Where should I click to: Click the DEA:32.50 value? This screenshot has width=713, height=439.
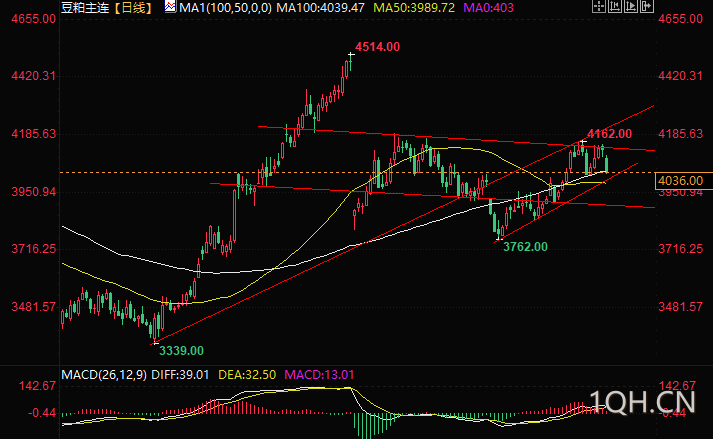coord(247,375)
